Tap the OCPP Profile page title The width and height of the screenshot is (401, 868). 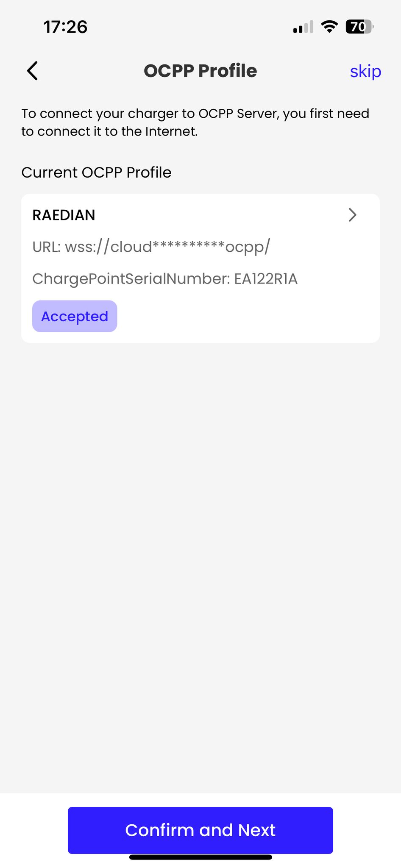click(200, 71)
